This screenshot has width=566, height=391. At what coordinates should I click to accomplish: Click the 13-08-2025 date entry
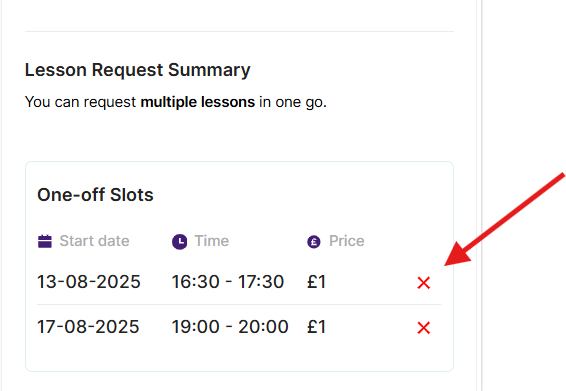[x=89, y=282]
